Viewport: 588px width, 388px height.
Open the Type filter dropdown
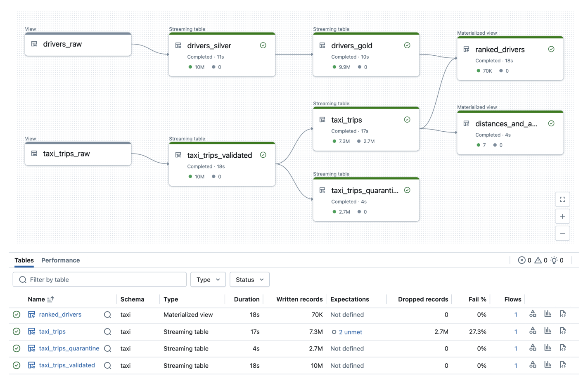coord(208,279)
